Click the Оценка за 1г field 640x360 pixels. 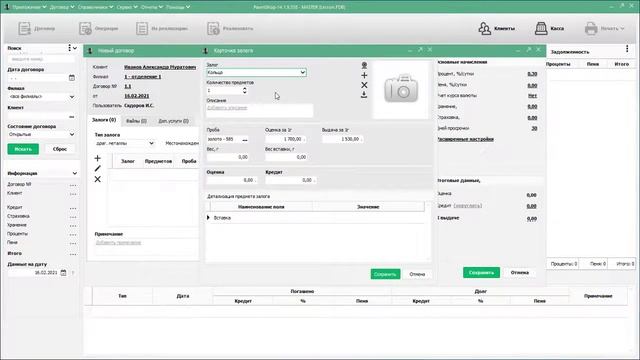pos(286,139)
